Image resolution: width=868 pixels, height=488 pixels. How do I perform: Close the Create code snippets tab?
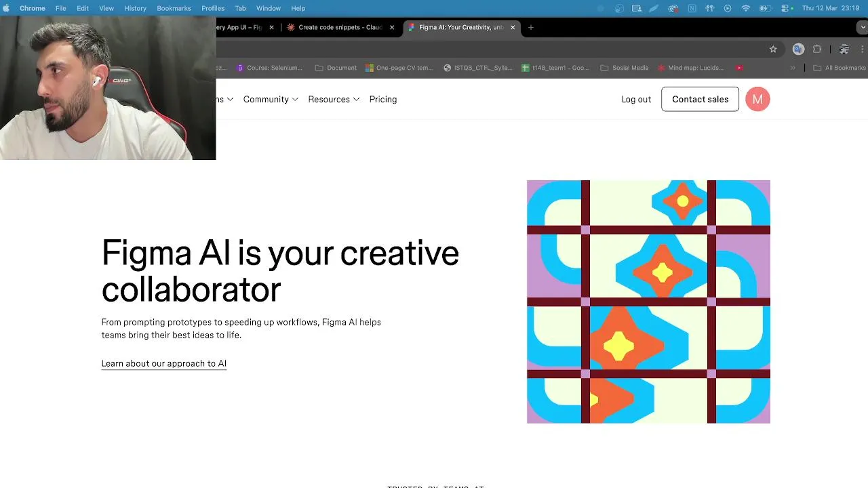tap(391, 27)
